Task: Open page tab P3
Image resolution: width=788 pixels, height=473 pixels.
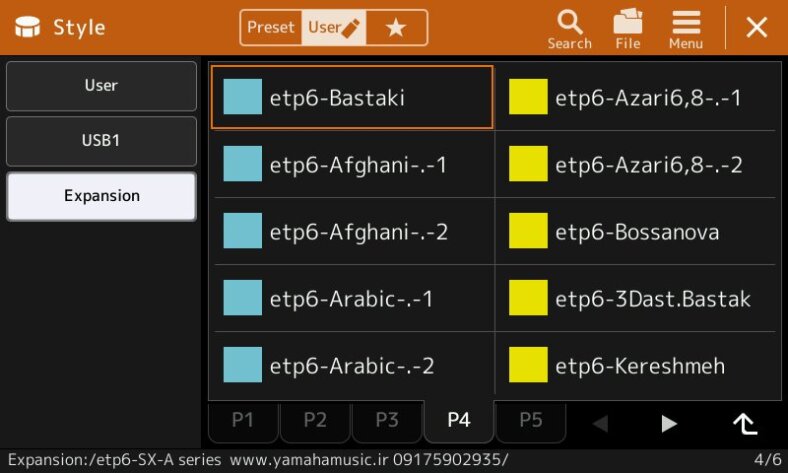Action: [x=387, y=421]
